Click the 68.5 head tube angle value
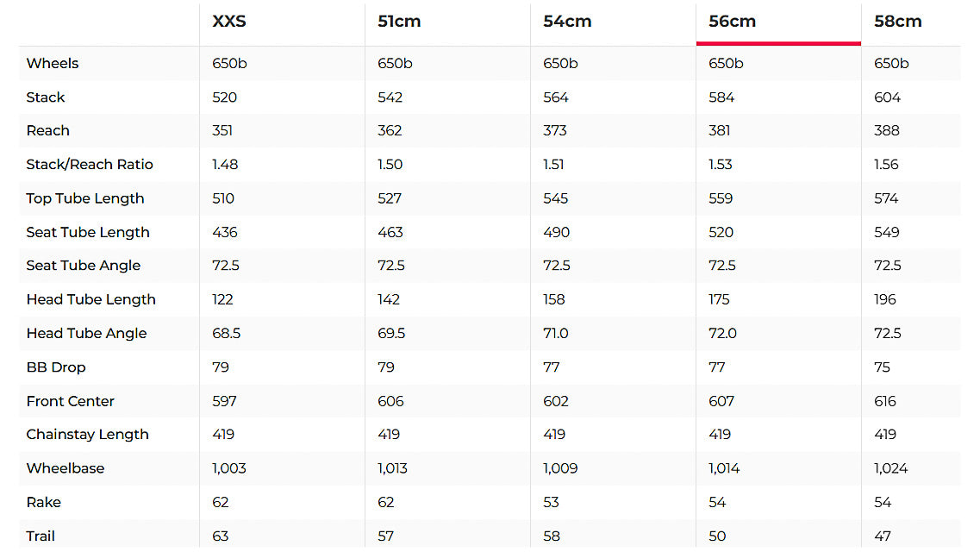Viewport: 980px width, 552px height. (x=226, y=333)
